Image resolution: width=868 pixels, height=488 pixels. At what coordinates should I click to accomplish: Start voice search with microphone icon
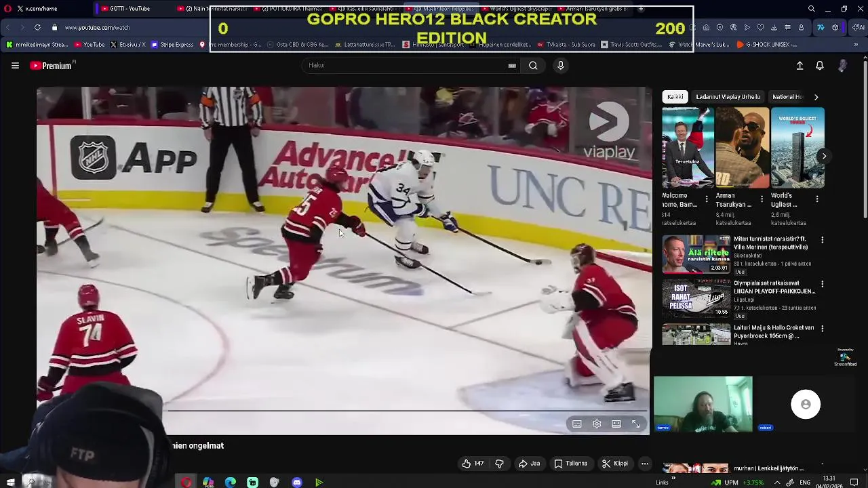[560, 66]
